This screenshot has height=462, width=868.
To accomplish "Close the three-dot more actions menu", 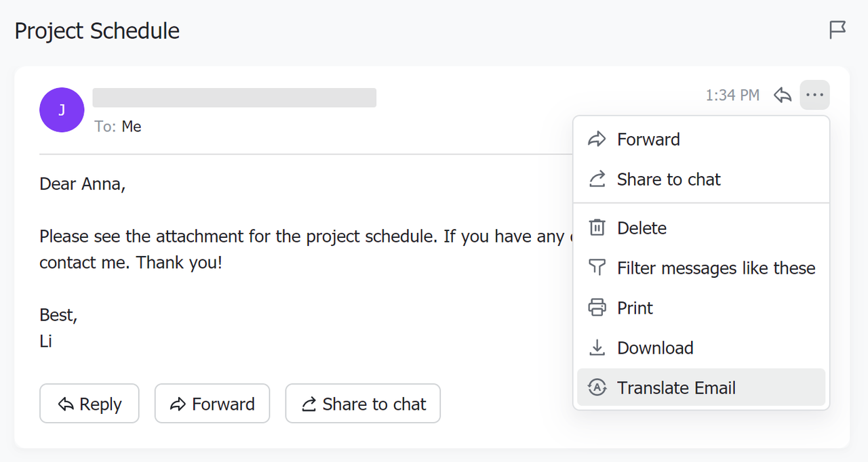I will point(814,96).
